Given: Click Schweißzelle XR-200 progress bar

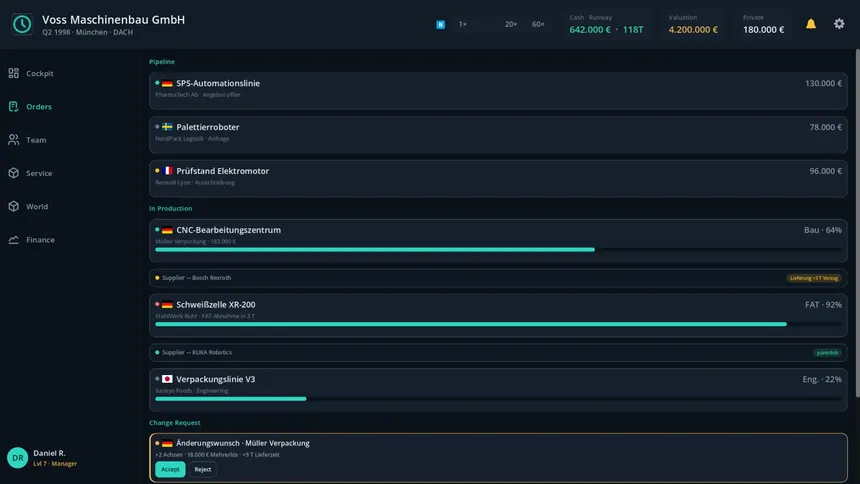Looking at the screenshot, I should click(498, 324).
